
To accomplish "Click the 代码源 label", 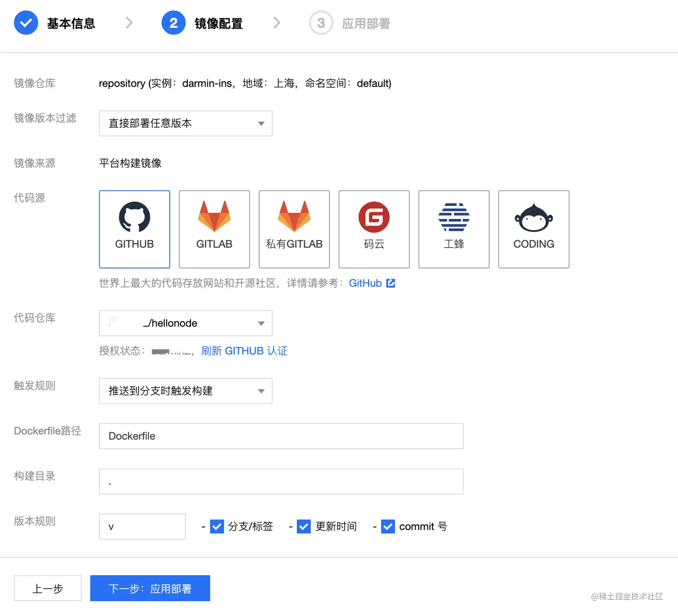I will pos(30,198).
